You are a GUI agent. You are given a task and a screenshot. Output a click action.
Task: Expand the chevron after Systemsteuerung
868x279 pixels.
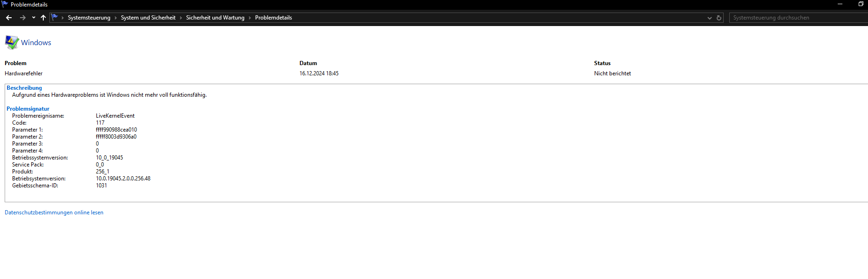tap(115, 18)
